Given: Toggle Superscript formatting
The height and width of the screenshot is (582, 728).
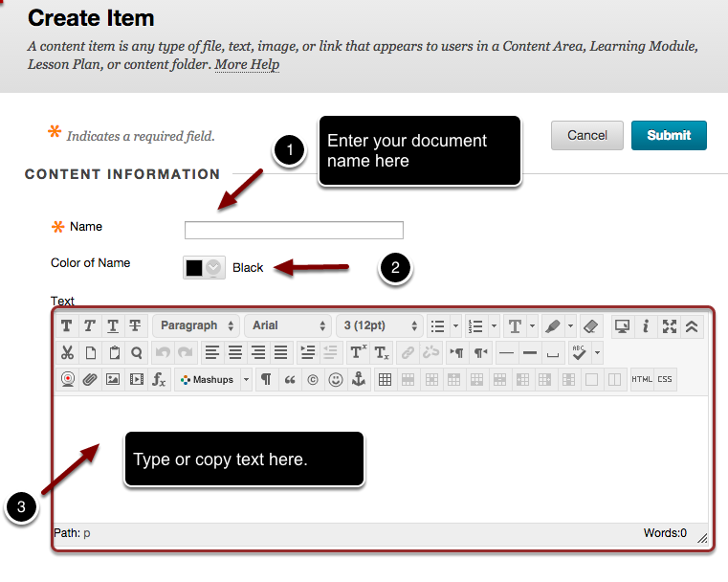Looking at the screenshot, I should pos(358,353).
